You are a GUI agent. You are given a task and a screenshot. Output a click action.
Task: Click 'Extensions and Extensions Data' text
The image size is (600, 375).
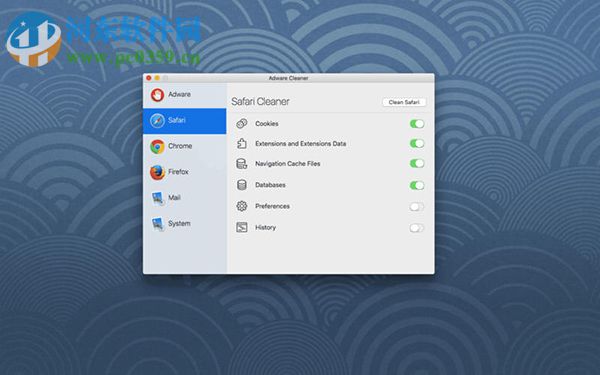coord(301,143)
